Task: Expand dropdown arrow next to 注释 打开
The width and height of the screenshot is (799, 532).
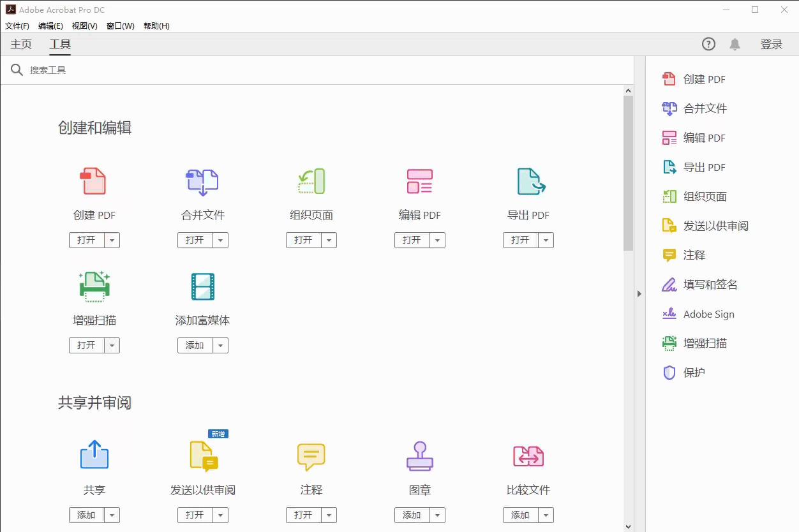Action: click(329, 515)
